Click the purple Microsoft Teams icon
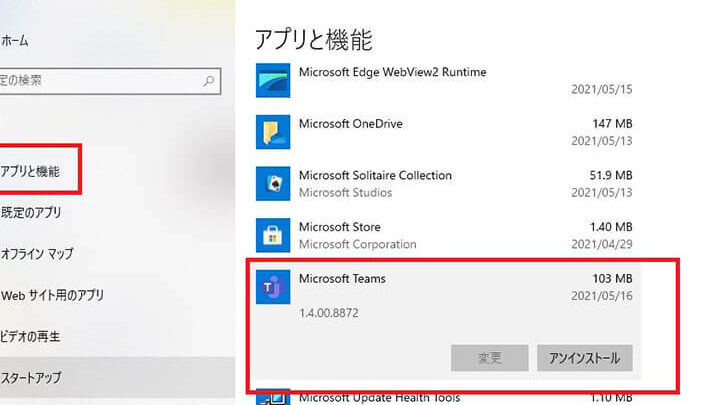This screenshot has width=720, height=405. (x=272, y=288)
